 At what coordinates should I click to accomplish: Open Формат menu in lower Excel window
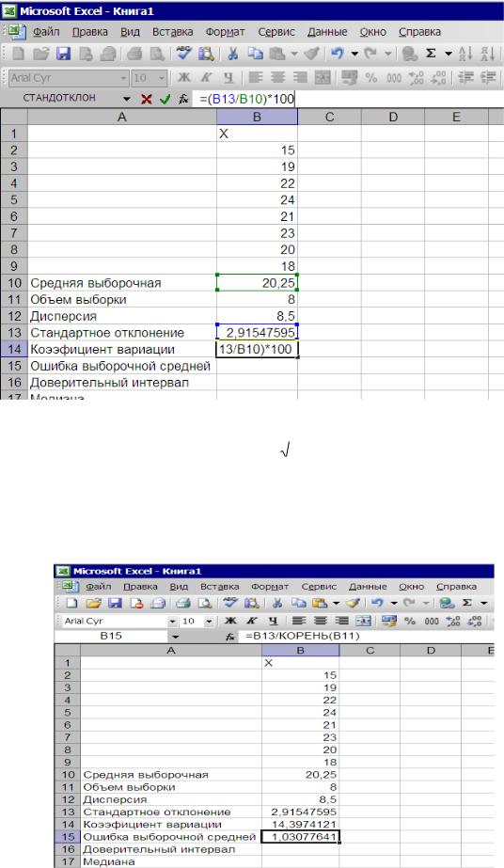[270, 586]
